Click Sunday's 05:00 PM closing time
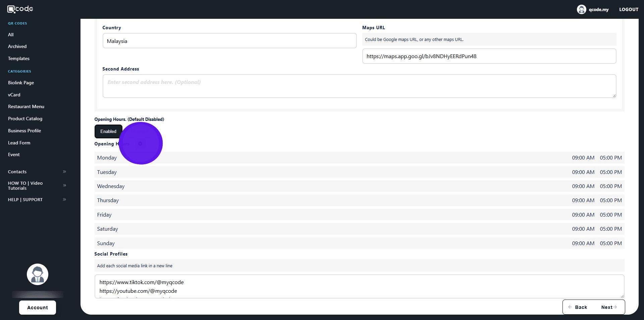Image resolution: width=644 pixels, height=320 pixels. pyautogui.click(x=611, y=243)
